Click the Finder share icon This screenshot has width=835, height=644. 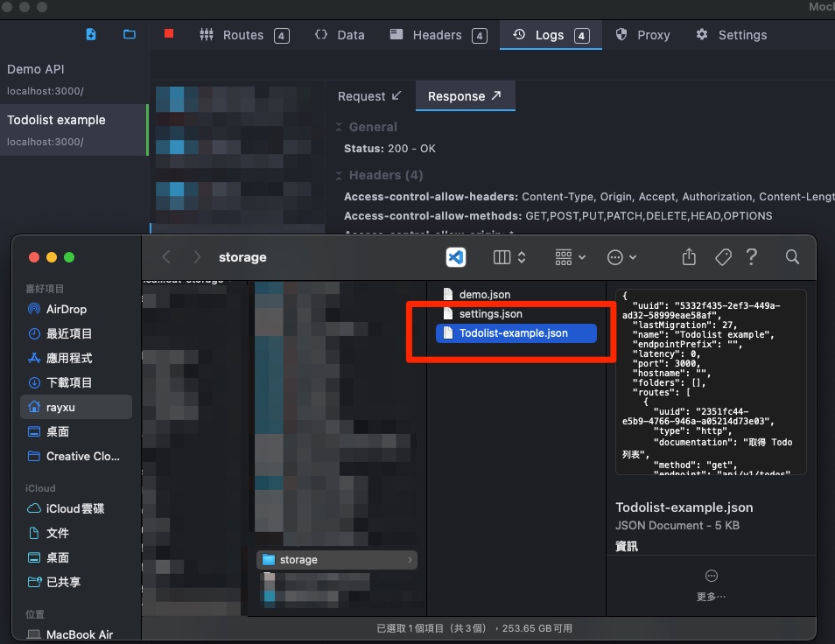tap(689, 257)
